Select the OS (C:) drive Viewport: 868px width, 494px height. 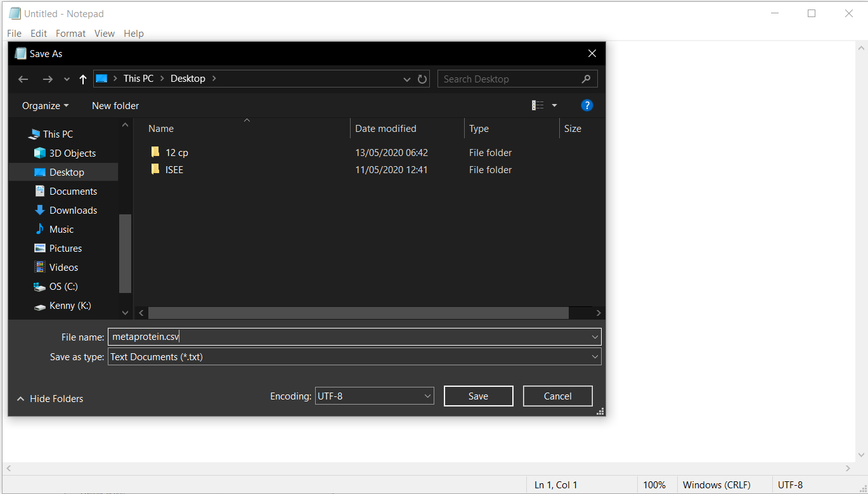point(63,286)
